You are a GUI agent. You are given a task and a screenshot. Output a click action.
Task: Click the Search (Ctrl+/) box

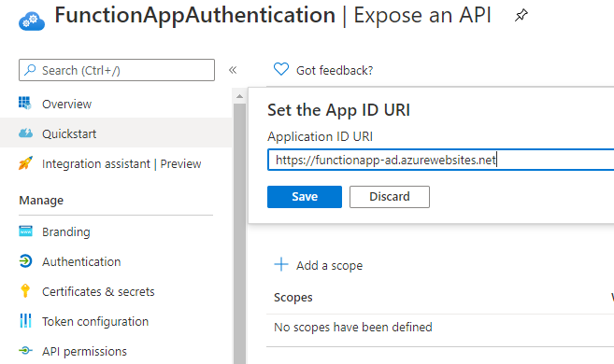tap(117, 70)
